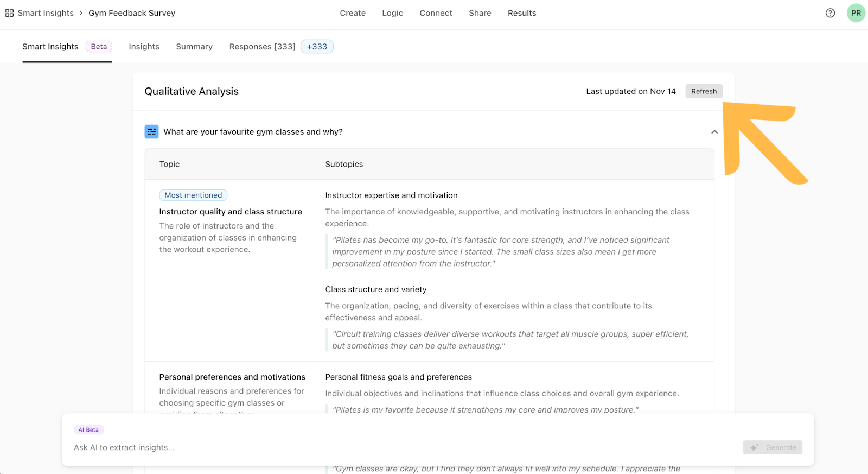Click the question text about favourite gym classes
This screenshot has width=868, height=474.
tap(253, 132)
